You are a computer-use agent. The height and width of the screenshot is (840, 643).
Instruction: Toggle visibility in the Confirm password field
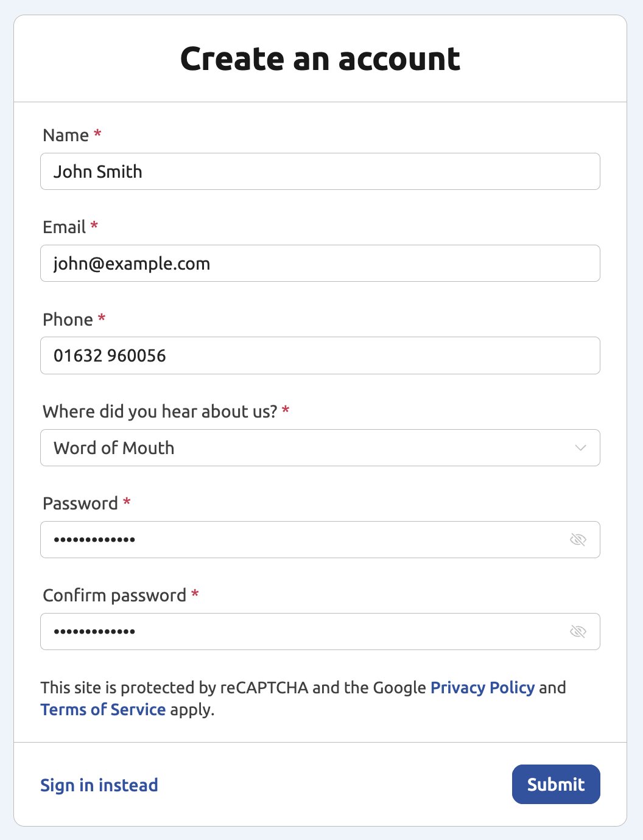point(578,631)
